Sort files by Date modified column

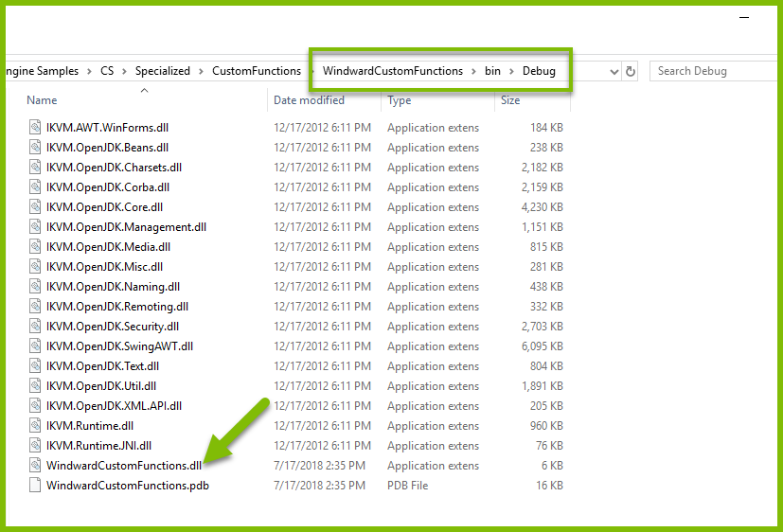tap(309, 100)
